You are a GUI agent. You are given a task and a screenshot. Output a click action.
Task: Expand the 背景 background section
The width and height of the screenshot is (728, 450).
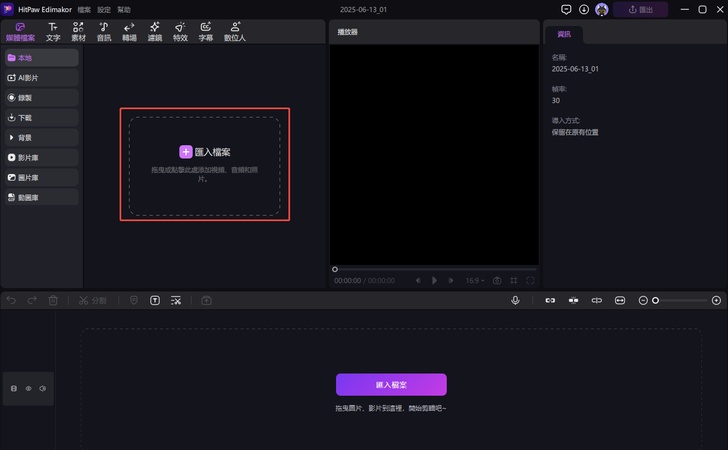click(42, 137)
